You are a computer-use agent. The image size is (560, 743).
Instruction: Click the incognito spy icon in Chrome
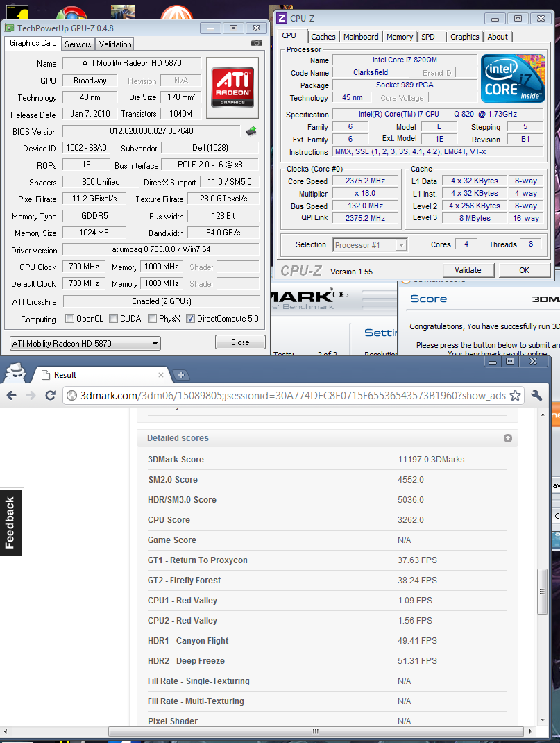(15, 372)
